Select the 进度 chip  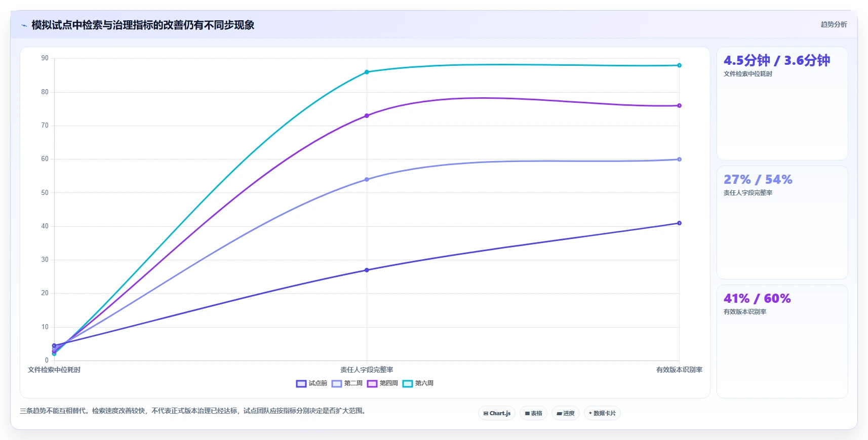tap(566, 413)
